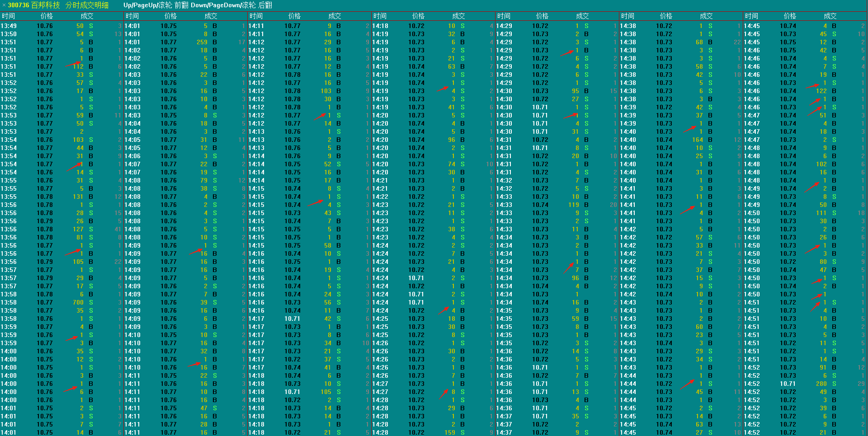
Task: Click volume 111 in the 14:50 row
Action: point(821,213)
